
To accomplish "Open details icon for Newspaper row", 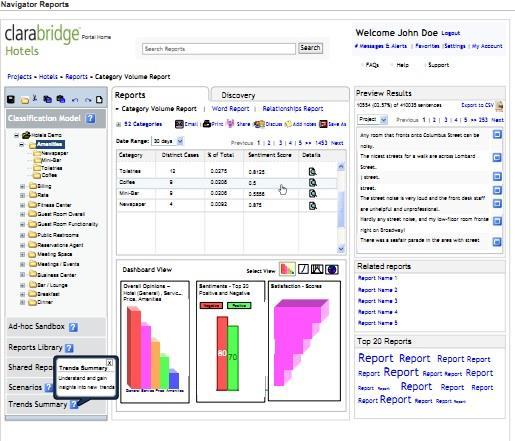I will 312,206.
